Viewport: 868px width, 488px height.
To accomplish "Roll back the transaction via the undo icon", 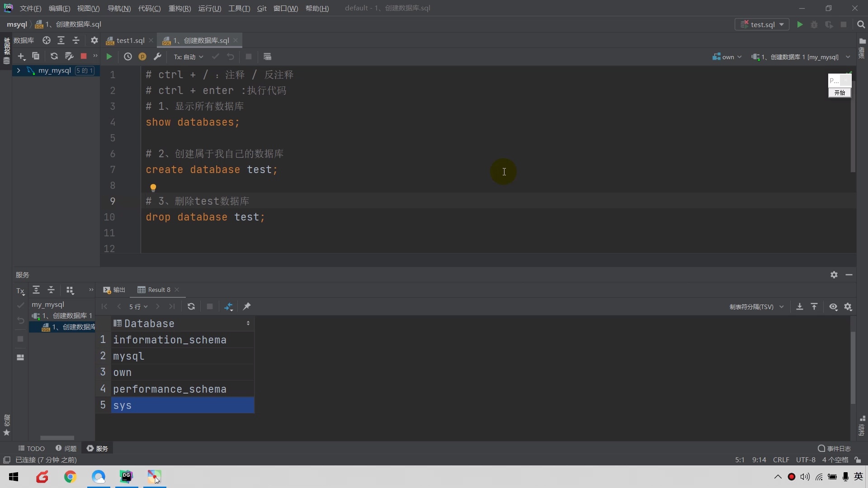I will pyautogui.click(x=231, y=56).
